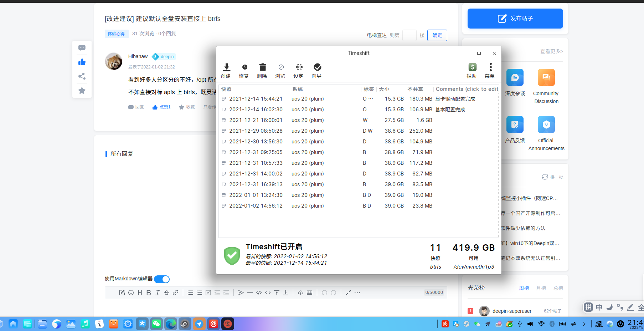This screenshot has width=644, height=331.
Task: Switch to 总榜 ranking tab
Action: [x=558, y=288]
